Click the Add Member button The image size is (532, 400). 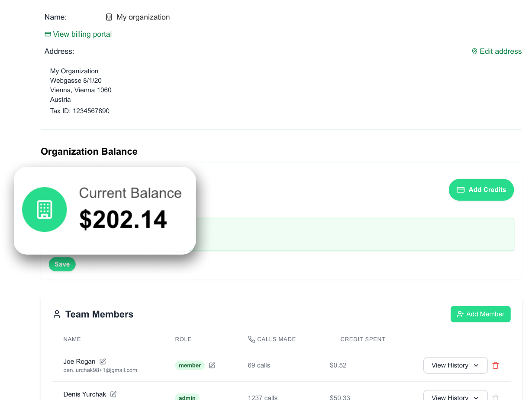[x=480, y=314]
